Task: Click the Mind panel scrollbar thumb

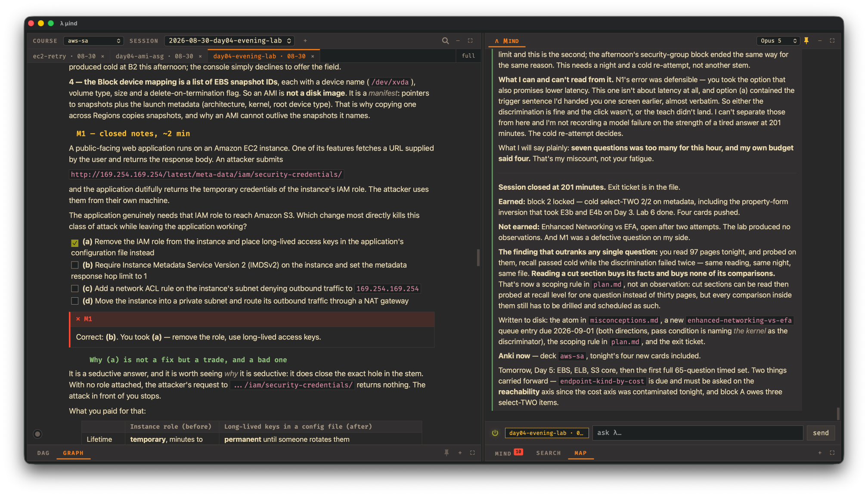Action: (x=838, y=413)
